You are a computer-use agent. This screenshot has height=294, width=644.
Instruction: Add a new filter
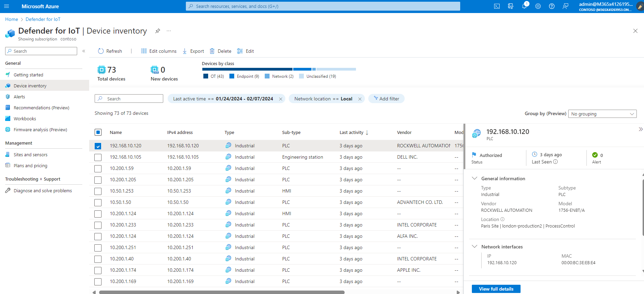(386, 99)
